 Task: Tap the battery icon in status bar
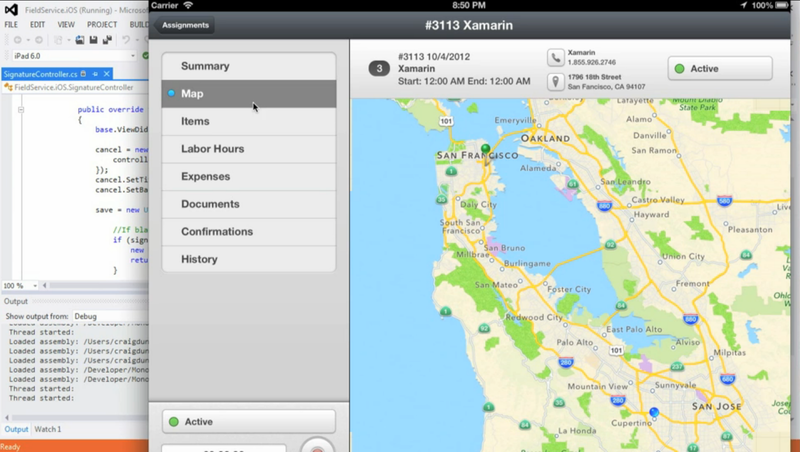[x=782, y=5]
